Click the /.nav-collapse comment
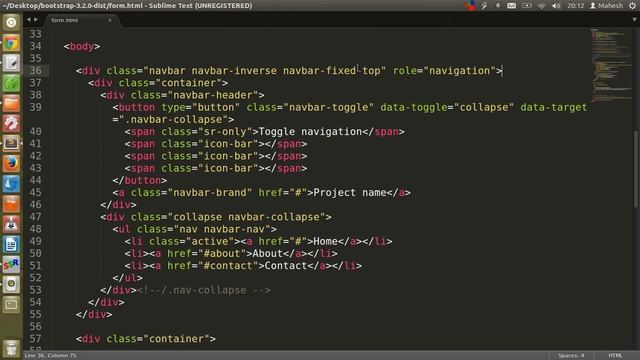640x360 pixels. click(x=204, y=290)
